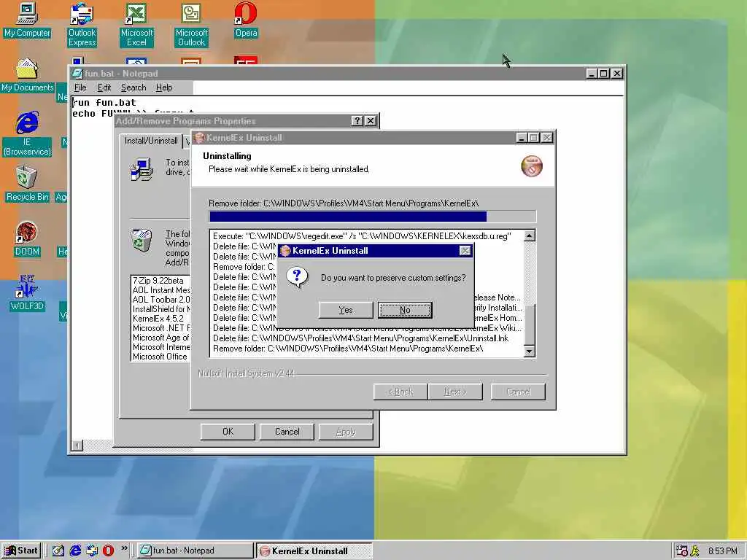Image resolution: width=747 pixels, height=560 pixels.
Task: Click Opera quick launch icon in taskbar
Action: pos(108,551)
